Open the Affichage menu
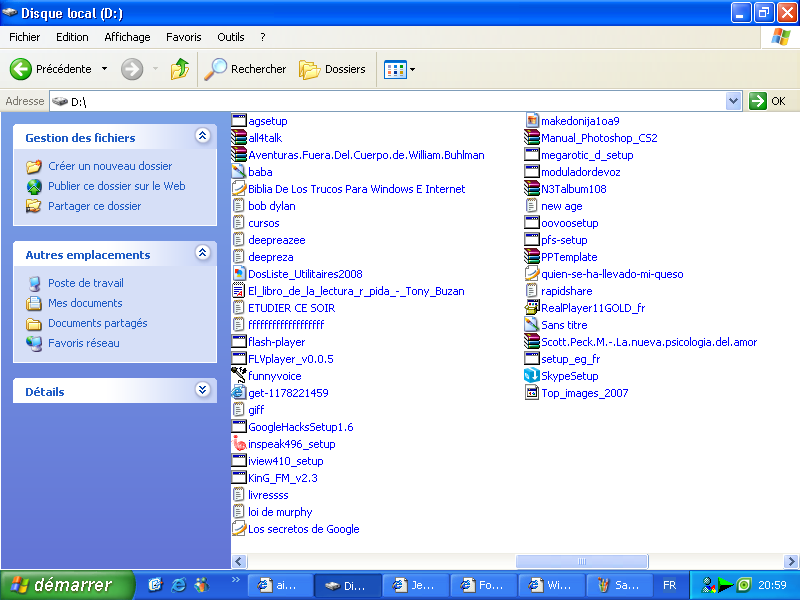Viewport: 800px width, 600px height. point(127,37)
